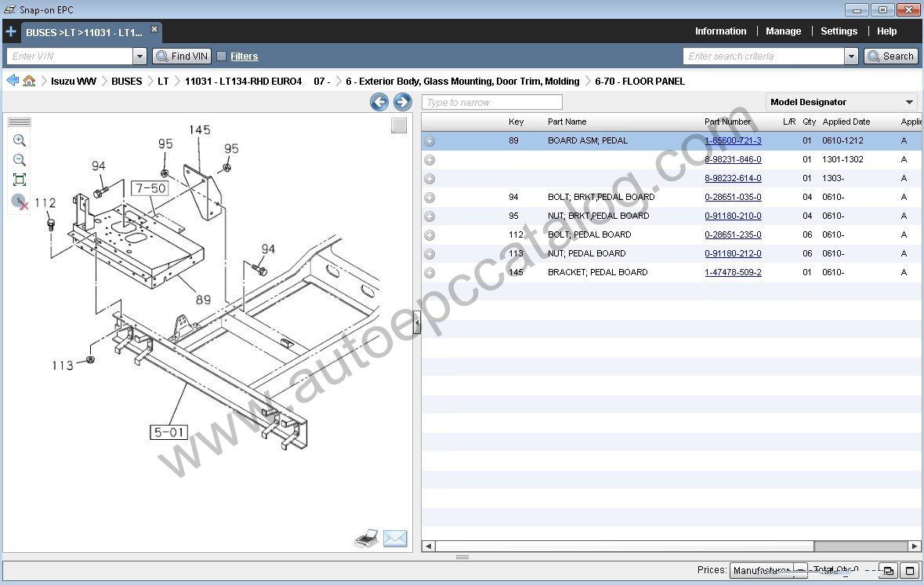Show the previous illustration
Viewport: 924px width, 585px height.
pos(379,102)
